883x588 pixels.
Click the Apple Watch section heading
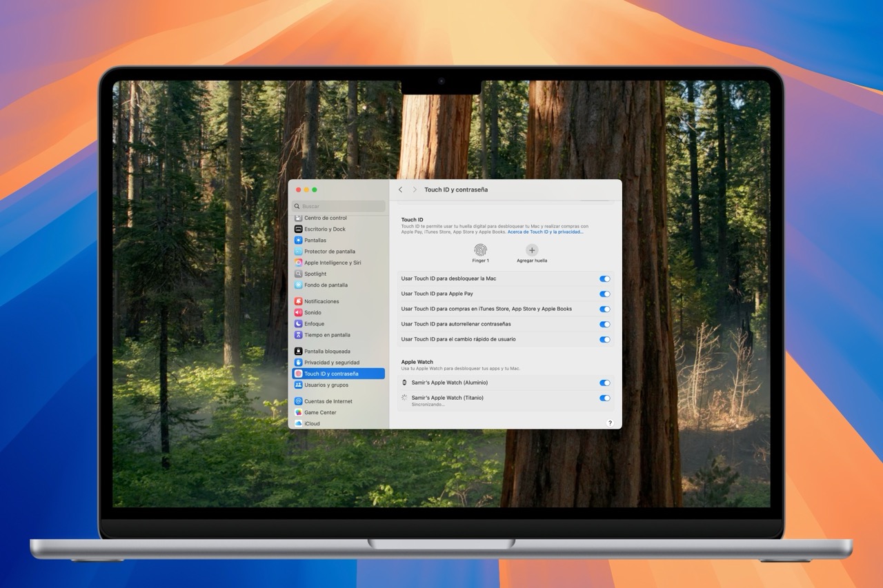click(x=417, y=362)
